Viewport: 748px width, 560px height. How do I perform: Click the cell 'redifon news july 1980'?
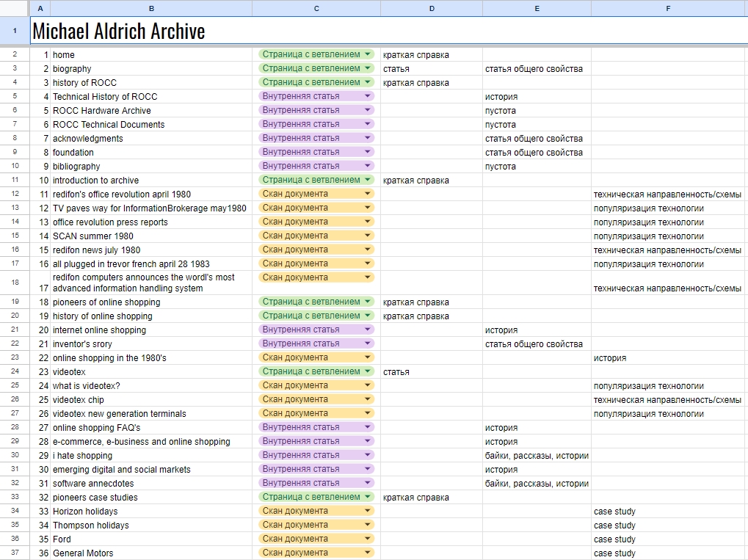[x=151, y=250]
